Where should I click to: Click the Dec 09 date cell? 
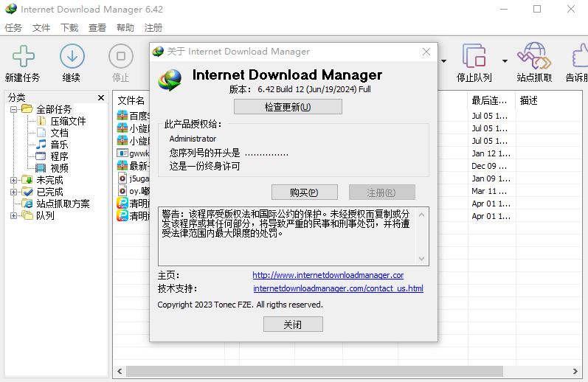coord(489,166)
